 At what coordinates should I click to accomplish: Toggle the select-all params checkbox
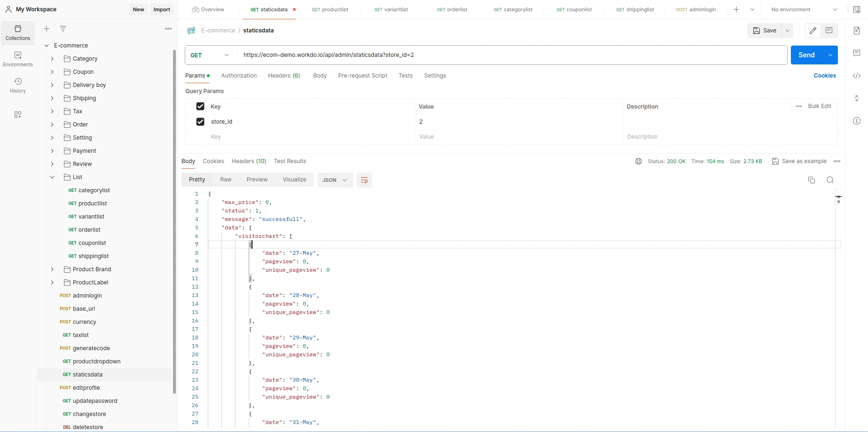pyautogui.click(x=200, y=106)
